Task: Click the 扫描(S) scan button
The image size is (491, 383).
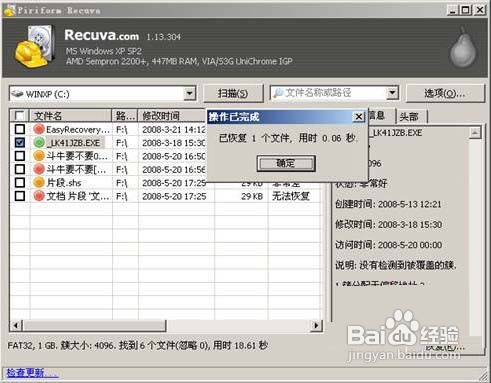Action: click(x=233, y=93)
